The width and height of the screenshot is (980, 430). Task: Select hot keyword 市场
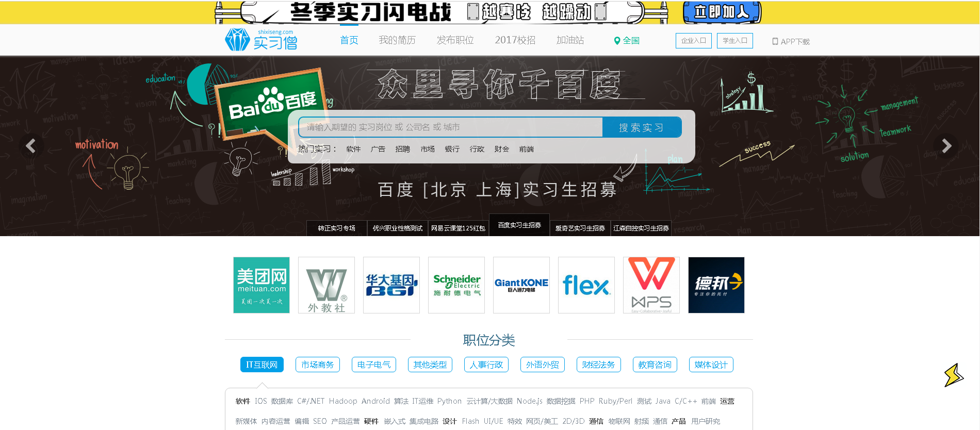click(x=428, y=149)
